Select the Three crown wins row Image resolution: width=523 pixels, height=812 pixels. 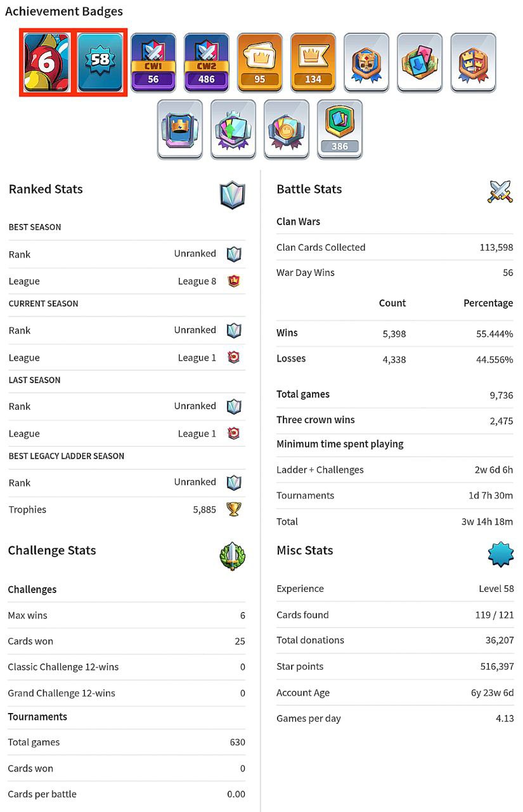(x=395, y=420)
